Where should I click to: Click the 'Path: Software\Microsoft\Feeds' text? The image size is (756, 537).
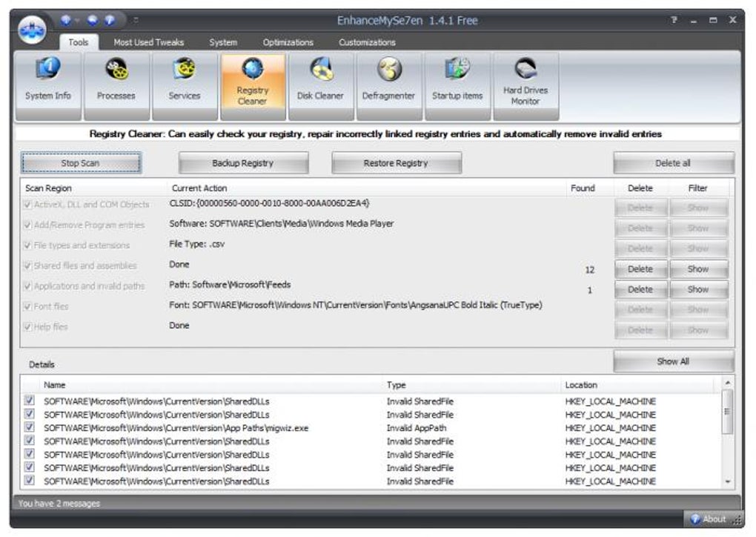pyautogui.click(x=230, y=285)
